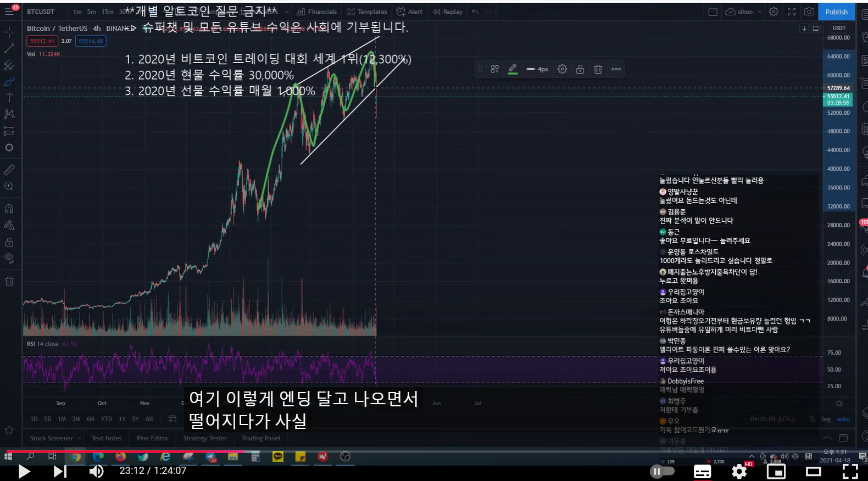Toggle log scale on price axis

pyautogui.click(x=826, y=419)
